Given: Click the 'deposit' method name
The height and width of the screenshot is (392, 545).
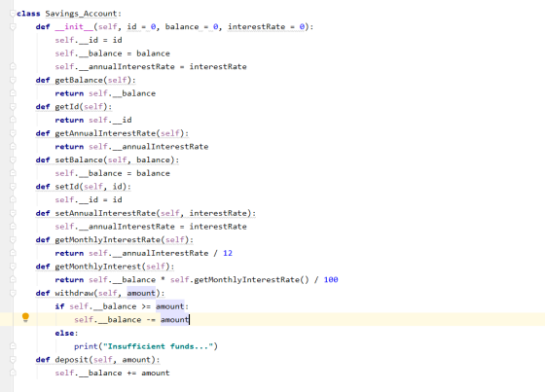Looking at the screenshot, I should 72,360.
